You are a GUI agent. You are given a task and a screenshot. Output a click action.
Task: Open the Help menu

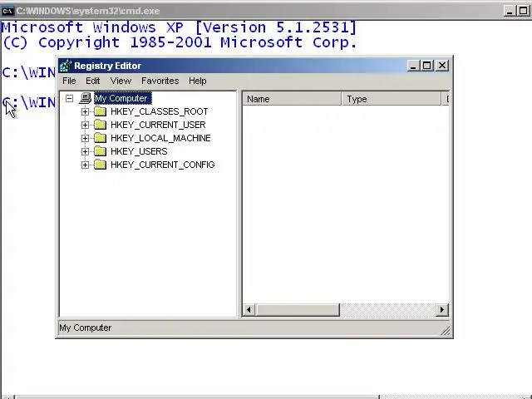coord(198,81)
